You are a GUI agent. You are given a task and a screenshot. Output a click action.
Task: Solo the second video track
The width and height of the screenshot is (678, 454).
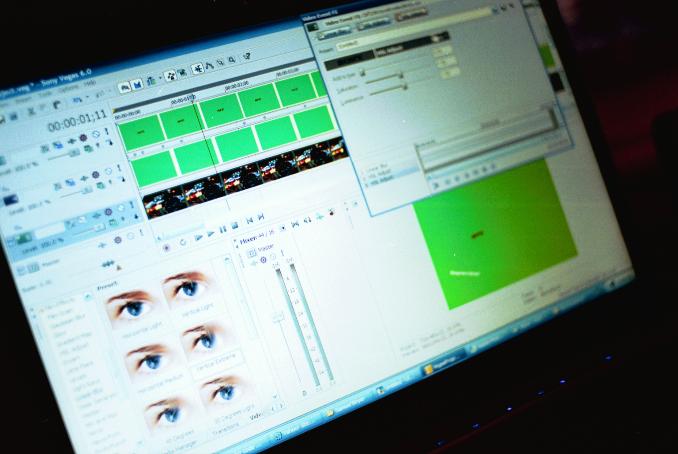(119, 168)
